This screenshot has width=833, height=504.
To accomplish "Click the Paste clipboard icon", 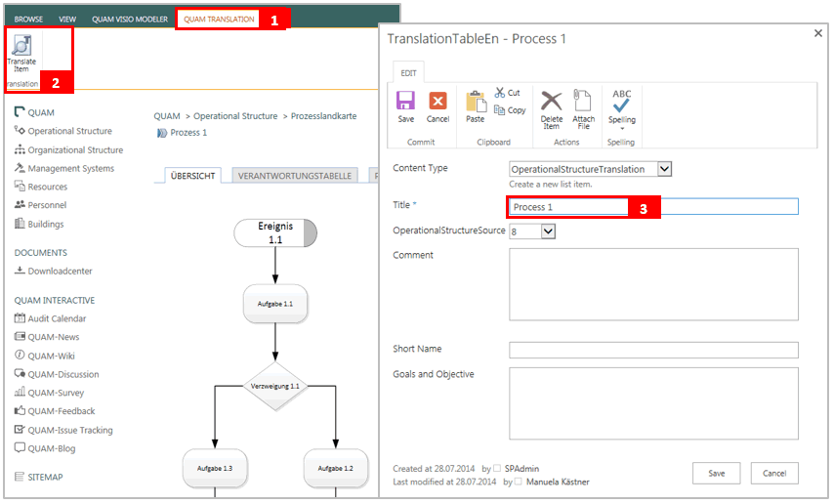I will [476, 105].
